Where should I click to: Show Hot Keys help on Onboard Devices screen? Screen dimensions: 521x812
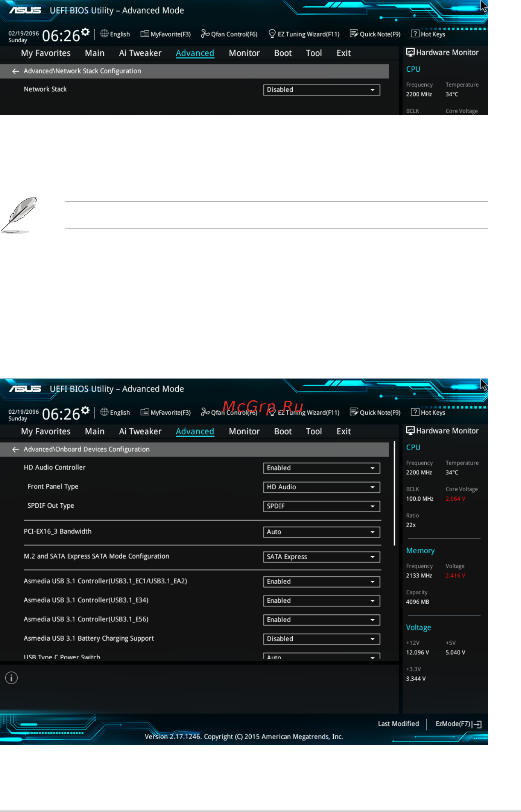coord(428,413)
